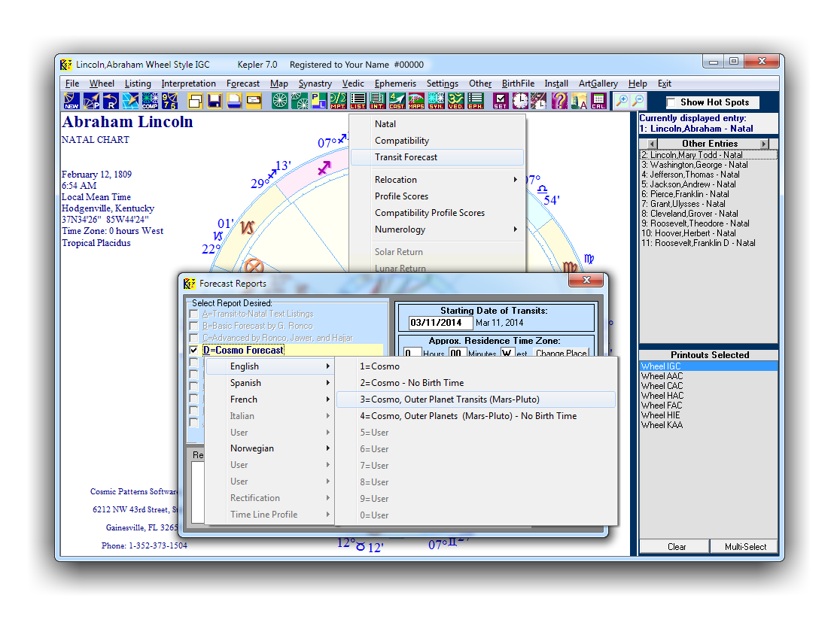Screen dimensions: 837x644
Task: Click the Multi-Select button
Action: 745,546
